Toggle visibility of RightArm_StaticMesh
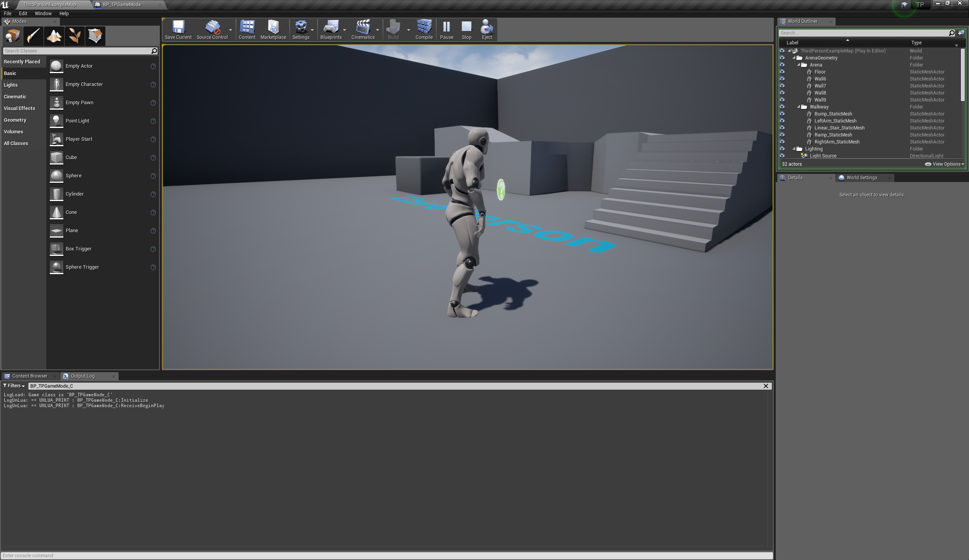969x560 pixels. click(x=782, y=142)
